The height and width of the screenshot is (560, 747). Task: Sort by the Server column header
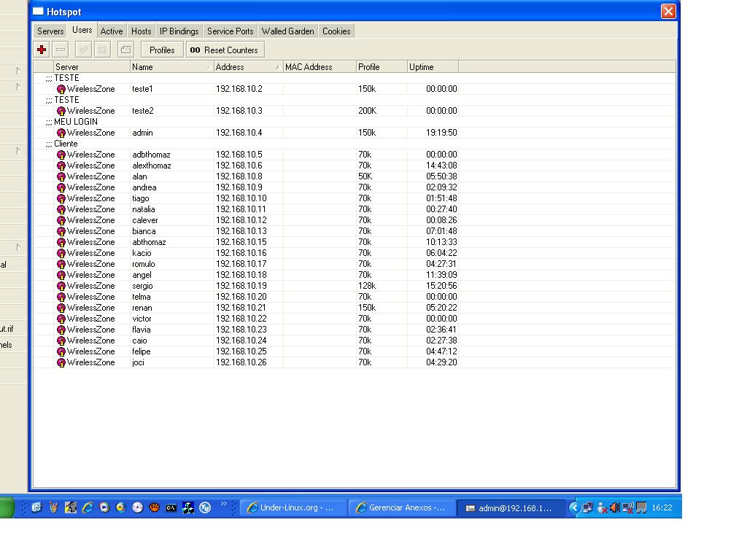[x=91, y=66]
